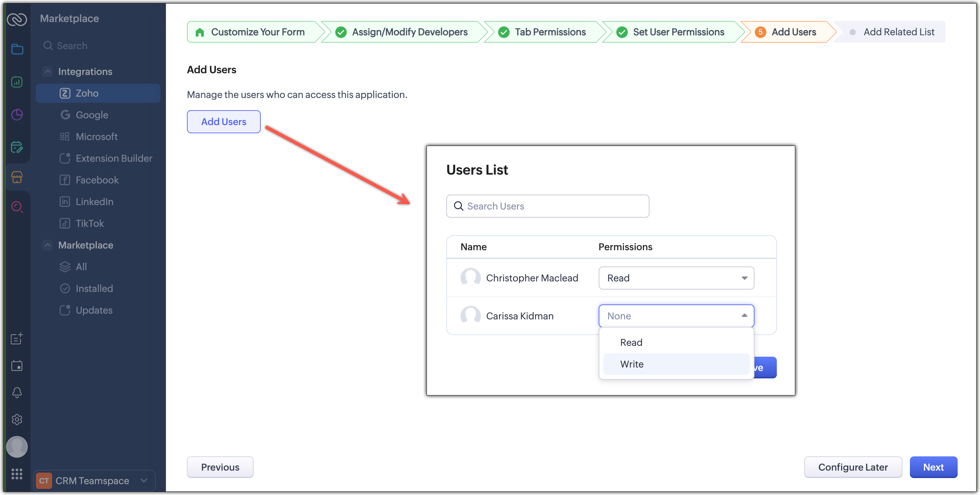The image size is (980, 495).
Task: Open the bar chart reports icon
Action: [17, 82]
